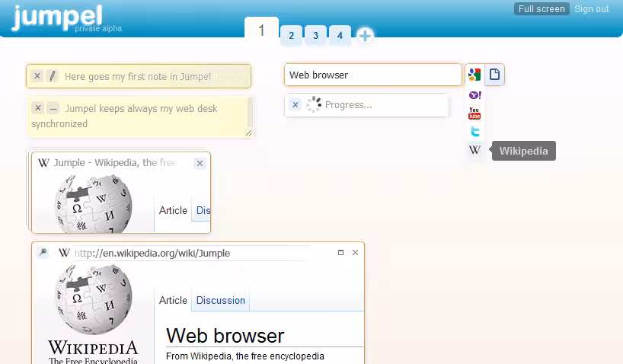The height and width of the screenshot is (364, 623).
Task: Click the Web browser search input field
Action: click(373, 75)
